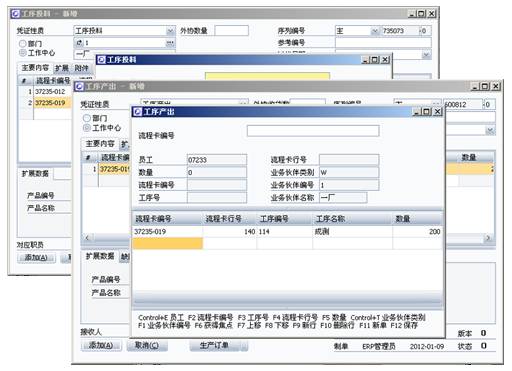Select the cell showing 140 in the 工序产出 dialog grid
The height and width of the screenshot is (371, 512).
click(x=229, y=232)
